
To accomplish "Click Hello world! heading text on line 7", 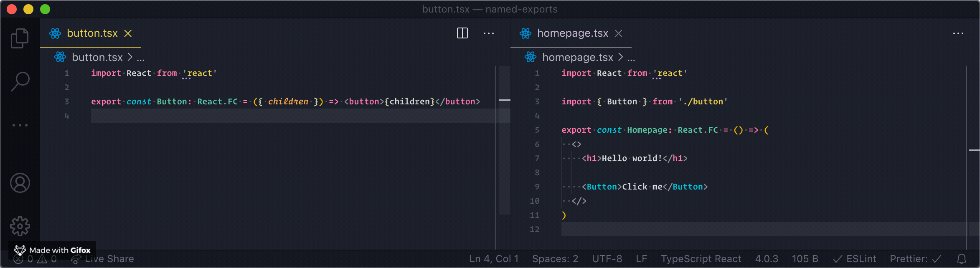I will 632,158.
